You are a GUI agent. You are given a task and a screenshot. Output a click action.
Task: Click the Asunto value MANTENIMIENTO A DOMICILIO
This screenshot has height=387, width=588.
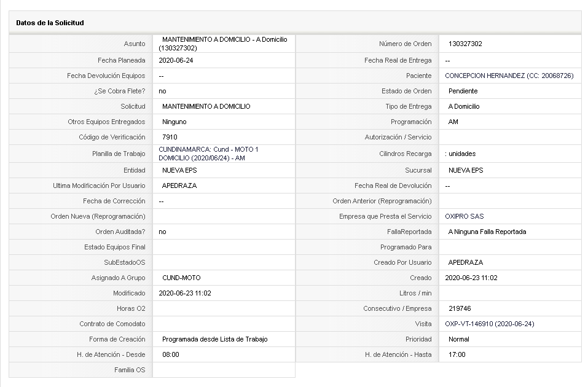[x=223, y=44]
